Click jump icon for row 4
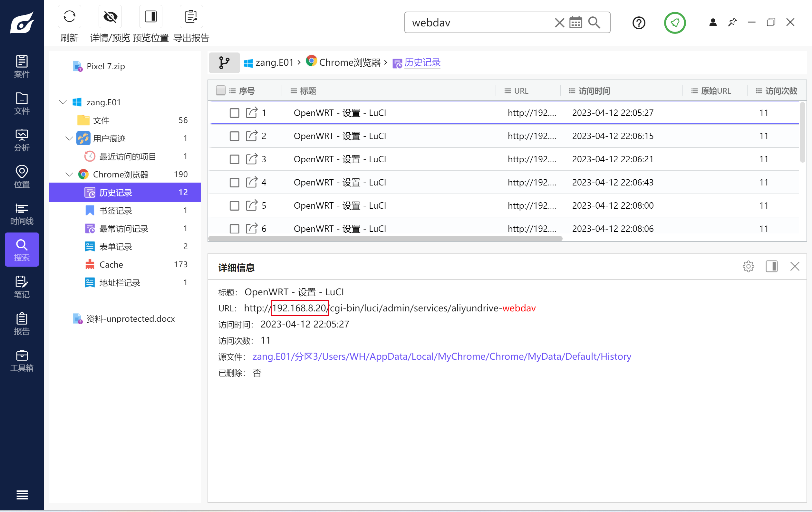 252,182
